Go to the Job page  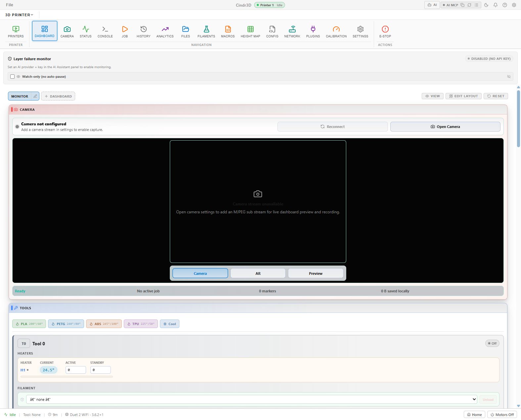pyautogui.click(x=125, y=31)
